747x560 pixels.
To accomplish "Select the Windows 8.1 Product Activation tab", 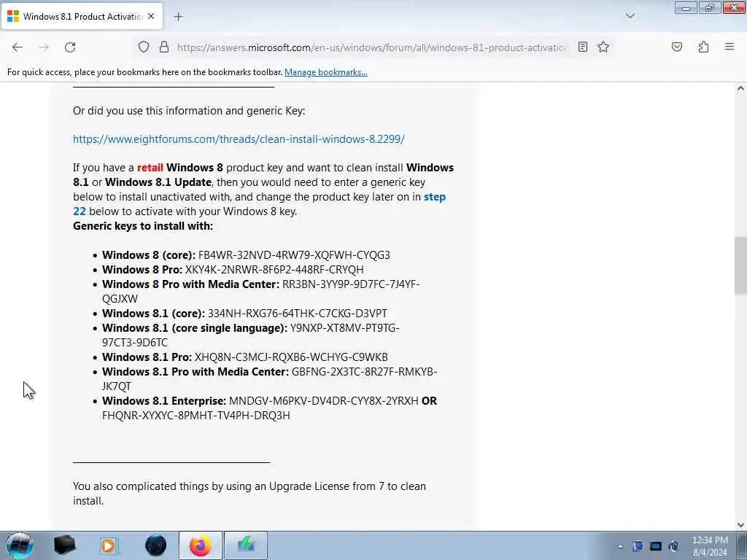I will pyautogui.click(x=82, y=16).
